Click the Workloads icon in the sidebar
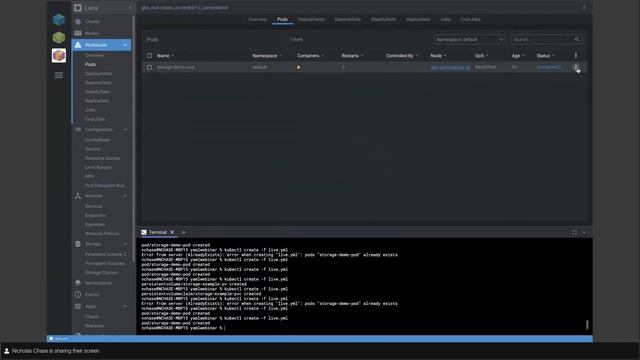640x360 pixels. click(78, 45)
